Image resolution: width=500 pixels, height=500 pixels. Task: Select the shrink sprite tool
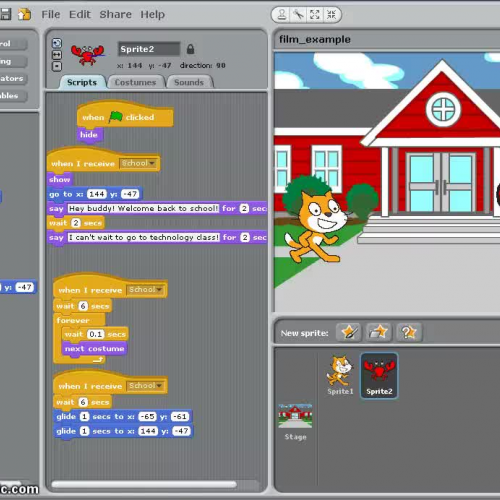pyautogui.click(x=331, y=14)
